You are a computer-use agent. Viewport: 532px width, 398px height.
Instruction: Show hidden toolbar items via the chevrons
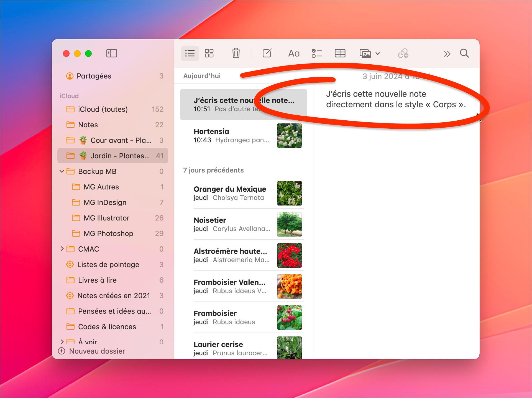447,53
